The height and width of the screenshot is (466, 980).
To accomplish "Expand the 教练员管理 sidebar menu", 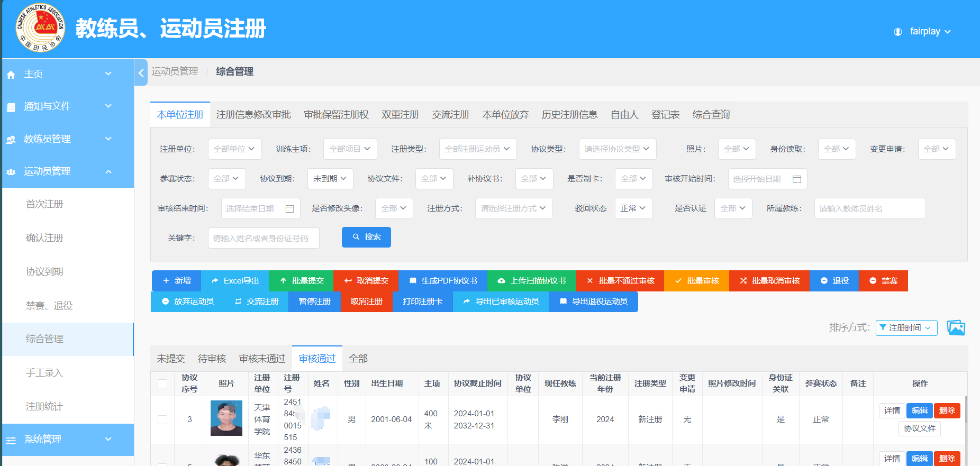I will coord(68,139).
